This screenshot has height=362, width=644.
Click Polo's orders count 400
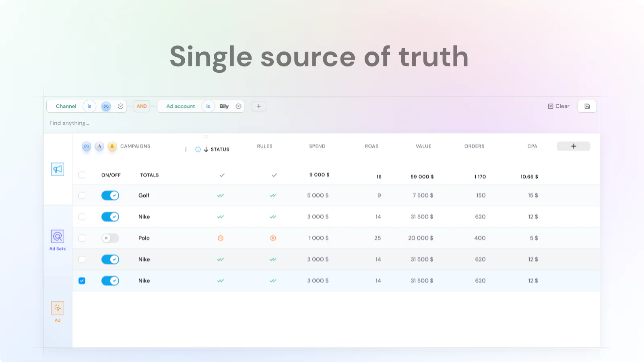pos(480,238)
